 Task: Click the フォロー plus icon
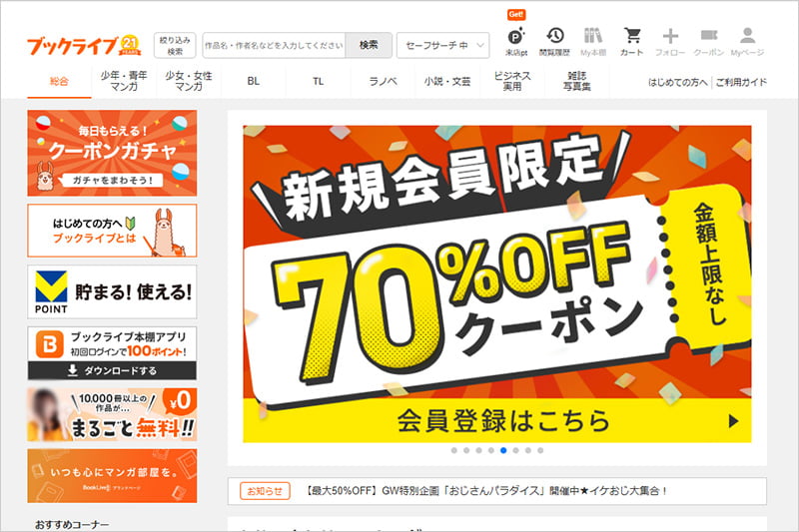[670, 36]
